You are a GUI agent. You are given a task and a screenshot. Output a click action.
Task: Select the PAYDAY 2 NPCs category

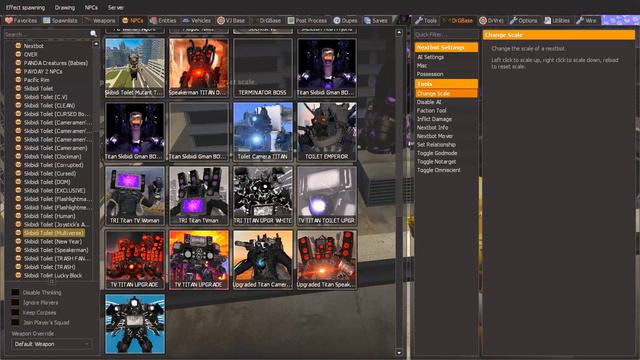[x=43, y=71]
